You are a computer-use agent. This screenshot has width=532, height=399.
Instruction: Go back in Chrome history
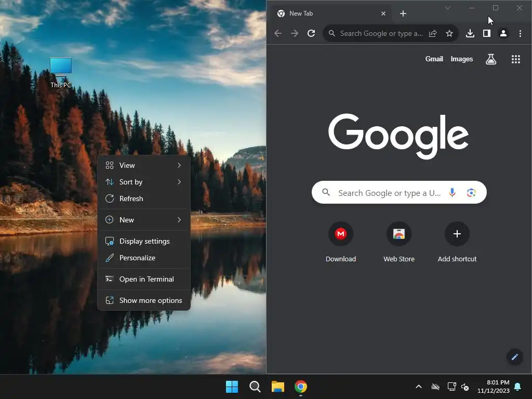[278, 33]
